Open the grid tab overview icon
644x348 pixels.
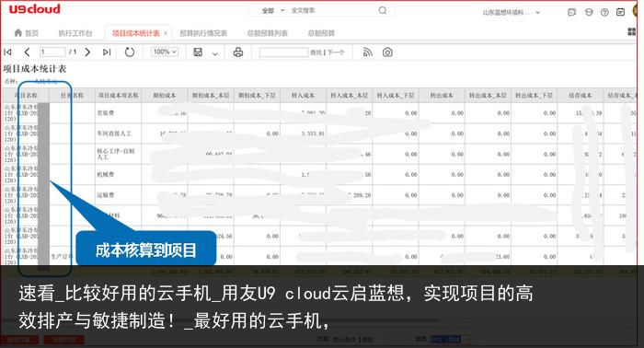click(x=632, y=31)
